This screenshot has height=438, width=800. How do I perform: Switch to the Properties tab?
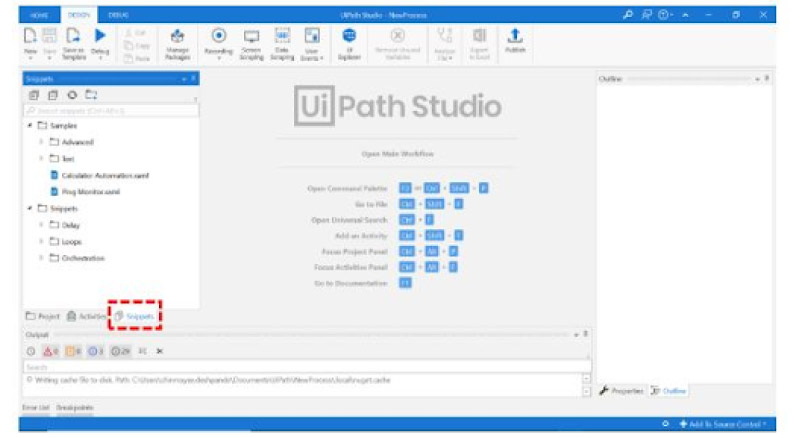click(x=621, y=391)
